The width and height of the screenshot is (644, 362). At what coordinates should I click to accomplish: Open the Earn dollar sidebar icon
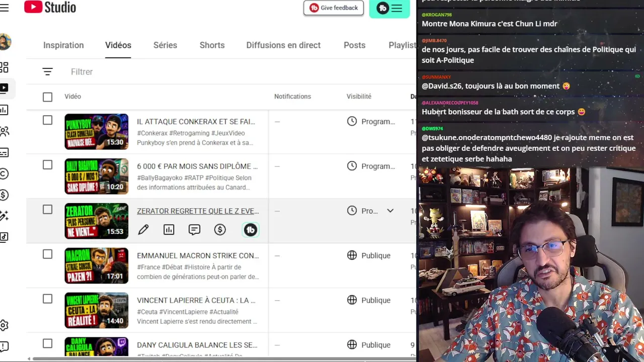tap(4, 195)
